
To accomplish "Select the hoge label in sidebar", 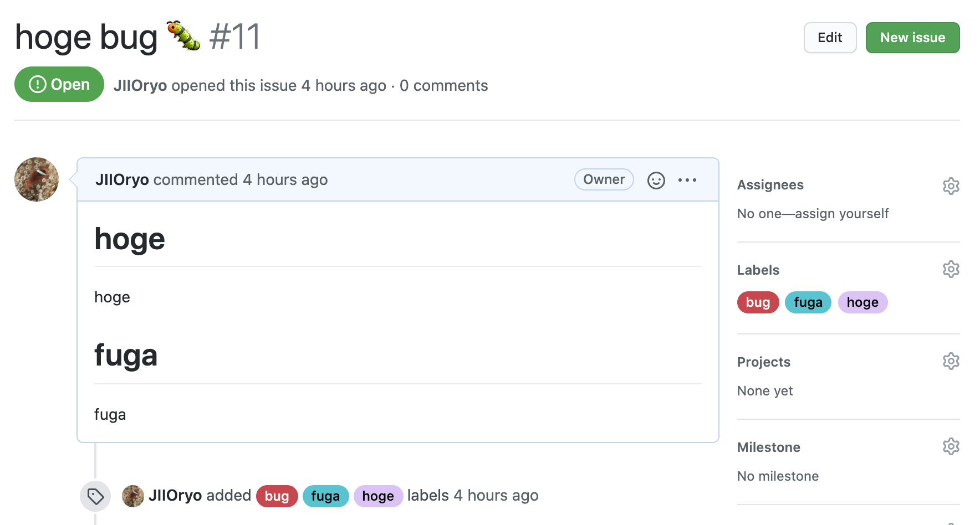I will pyautogui.click(x=862, y=302).
